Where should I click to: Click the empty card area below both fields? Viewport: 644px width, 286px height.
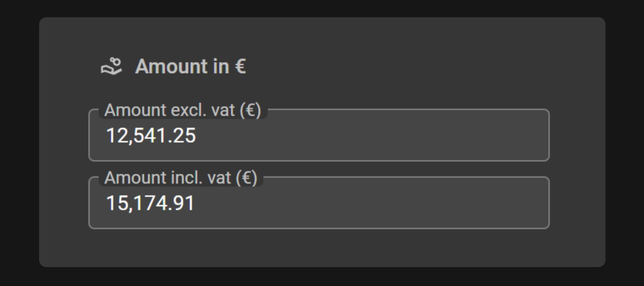322,247
